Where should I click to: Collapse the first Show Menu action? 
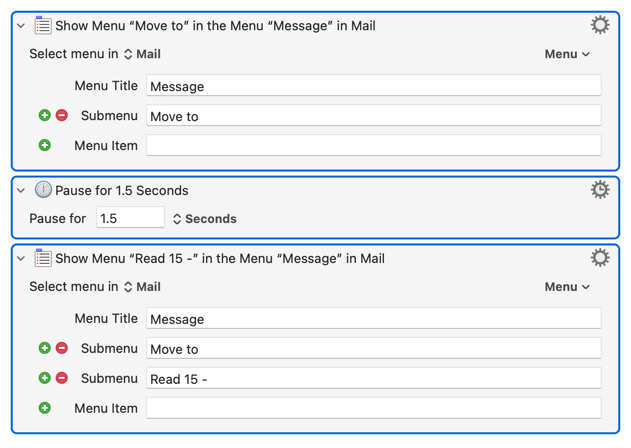pos(21,26)
